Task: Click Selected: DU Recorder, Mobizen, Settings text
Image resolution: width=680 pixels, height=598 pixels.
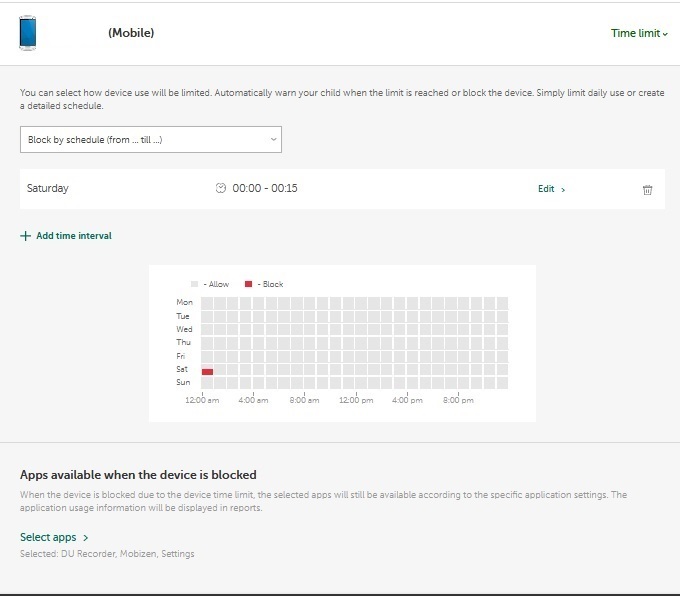Action: 107,554
